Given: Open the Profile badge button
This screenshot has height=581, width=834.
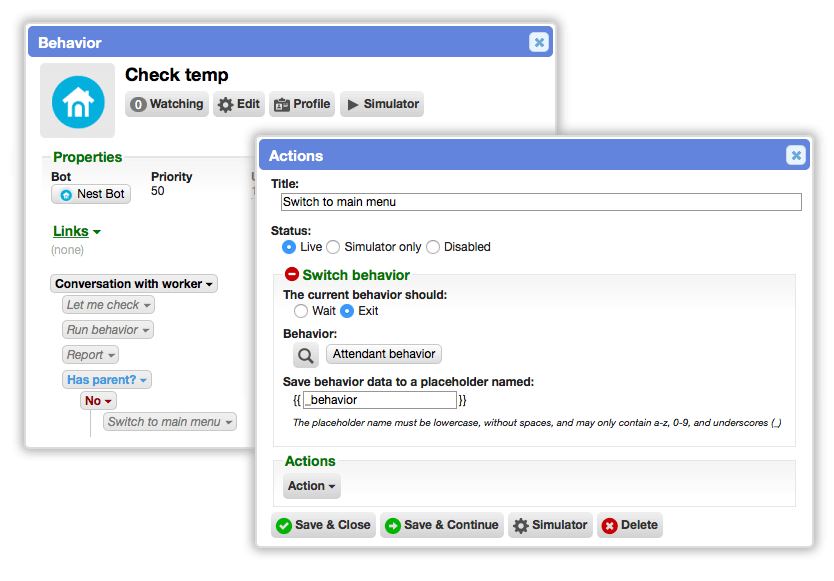Looking at the screenshot, I should pos(302,104).
